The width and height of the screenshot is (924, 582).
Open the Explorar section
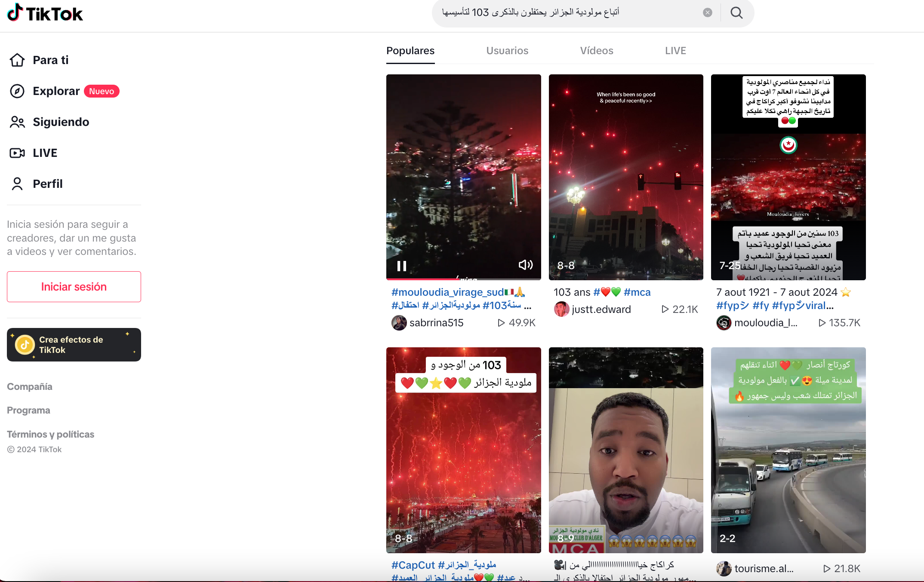point(56,91)
